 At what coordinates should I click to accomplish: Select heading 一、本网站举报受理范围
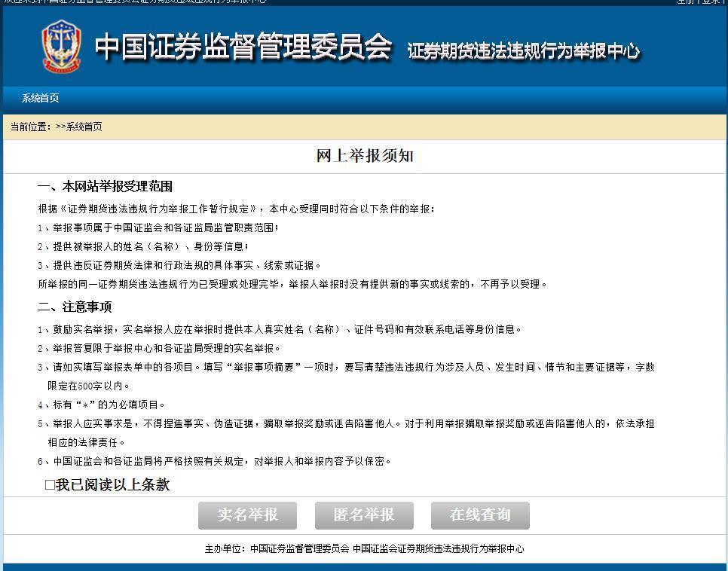point(105,187)
